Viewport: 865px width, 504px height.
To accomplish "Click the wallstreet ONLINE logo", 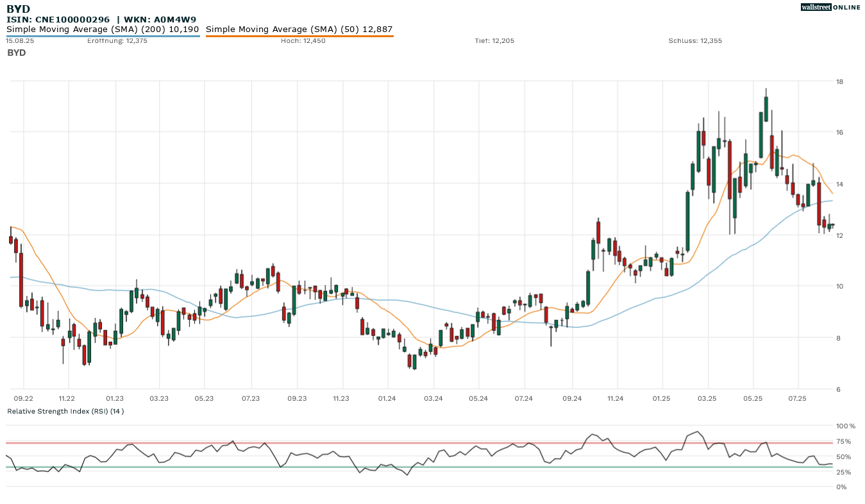I will (830, 7).
